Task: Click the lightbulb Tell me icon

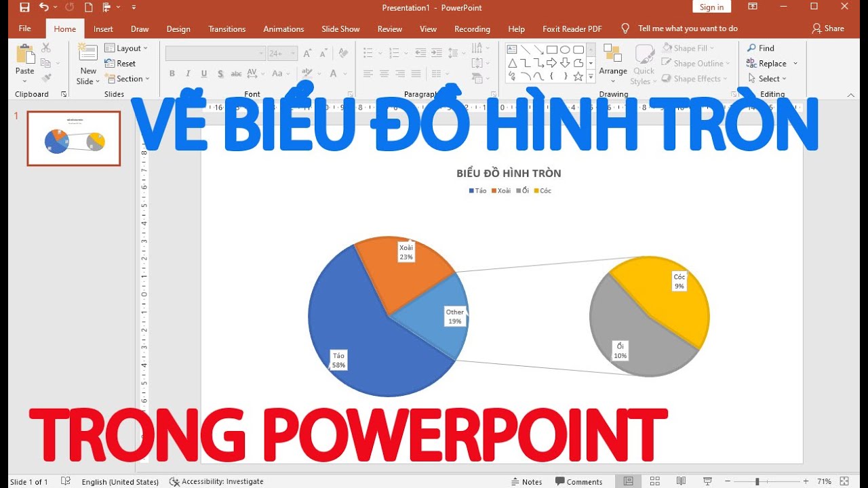Action: [625, 28]
